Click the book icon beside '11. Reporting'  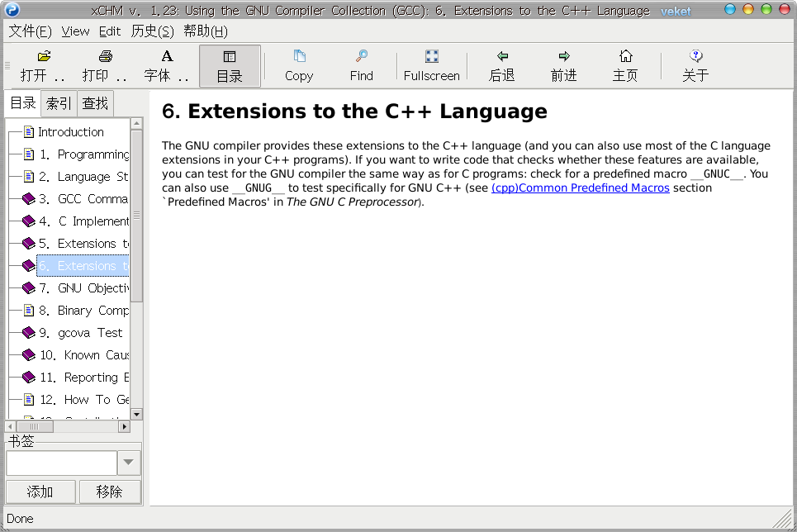29,378
